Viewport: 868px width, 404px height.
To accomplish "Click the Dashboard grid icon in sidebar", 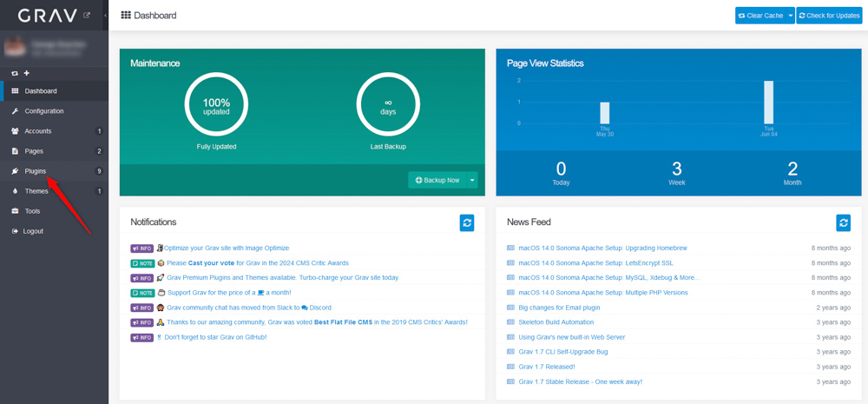I will pos(15,91).
